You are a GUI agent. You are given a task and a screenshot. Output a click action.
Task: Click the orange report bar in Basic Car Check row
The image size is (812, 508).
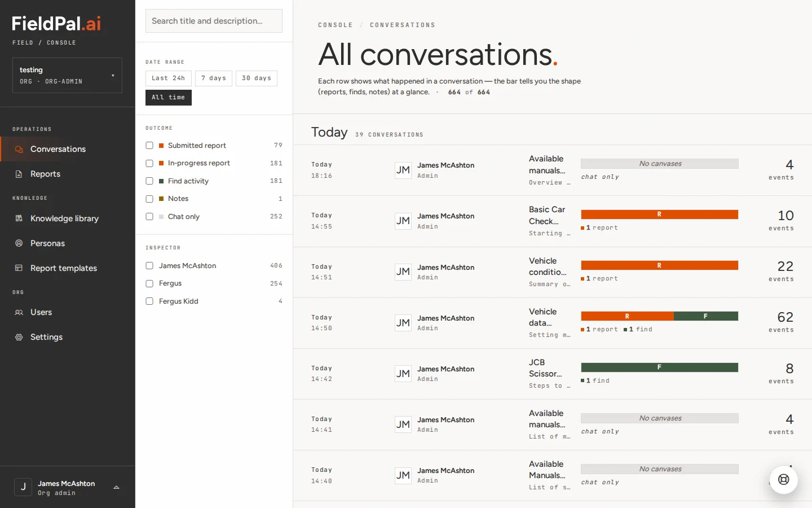tap(660, 214)
